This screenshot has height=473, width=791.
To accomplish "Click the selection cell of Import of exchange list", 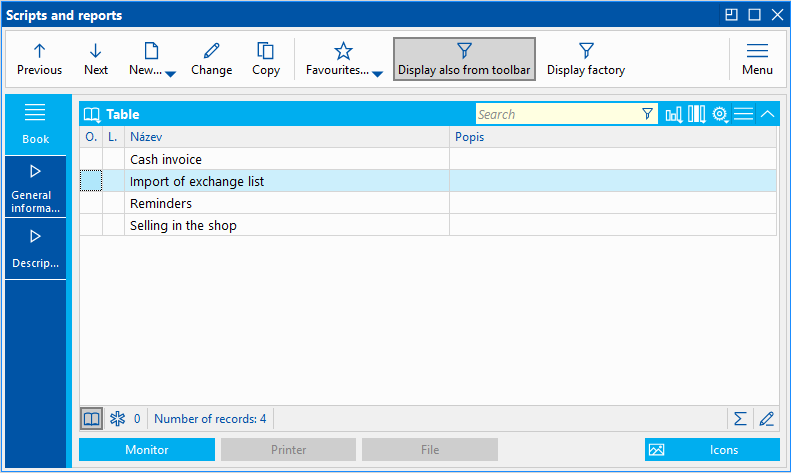I will (91, 181).
